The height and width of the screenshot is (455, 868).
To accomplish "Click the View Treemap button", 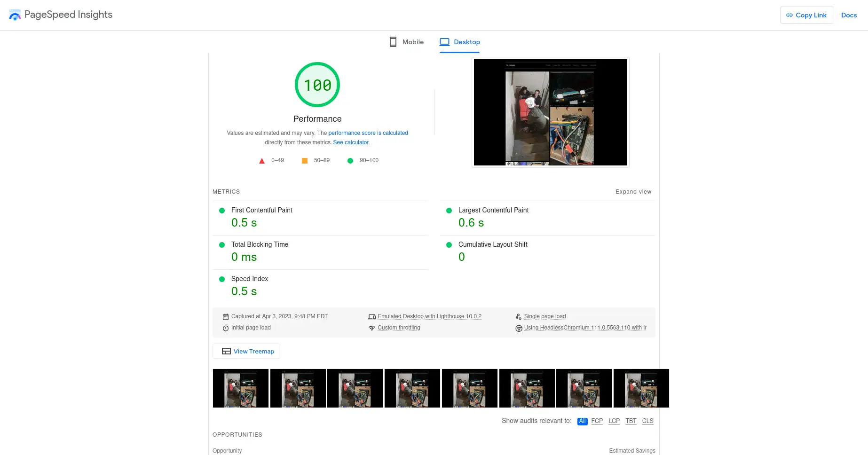I will (246, 351).
